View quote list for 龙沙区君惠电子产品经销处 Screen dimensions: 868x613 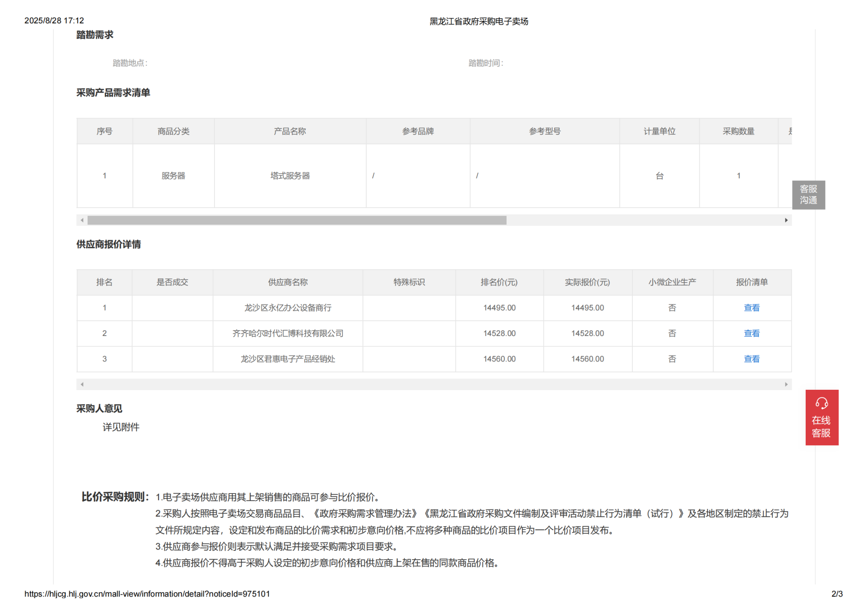751,359
